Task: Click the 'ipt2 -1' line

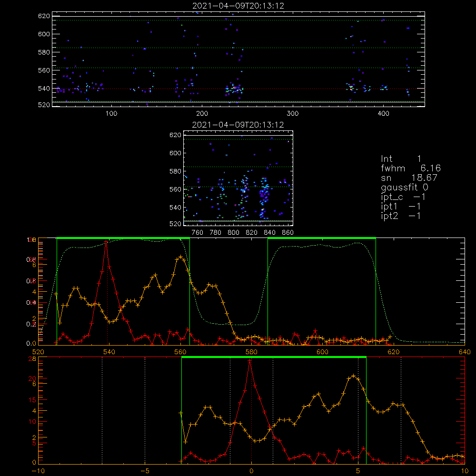Action: point(401,216)
